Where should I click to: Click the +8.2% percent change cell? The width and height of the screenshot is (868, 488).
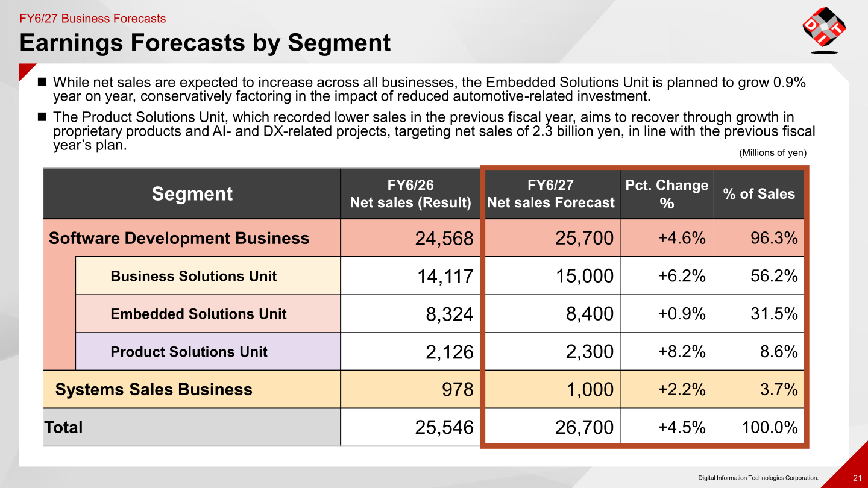(x=682, y=352)
